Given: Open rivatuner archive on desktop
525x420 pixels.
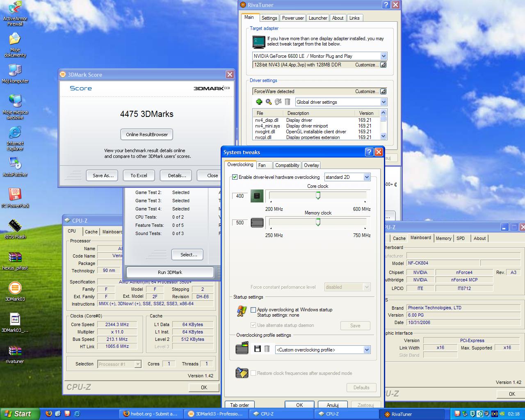Looking at the screenshot, I should pyautogui.click(x=15, y=354).
